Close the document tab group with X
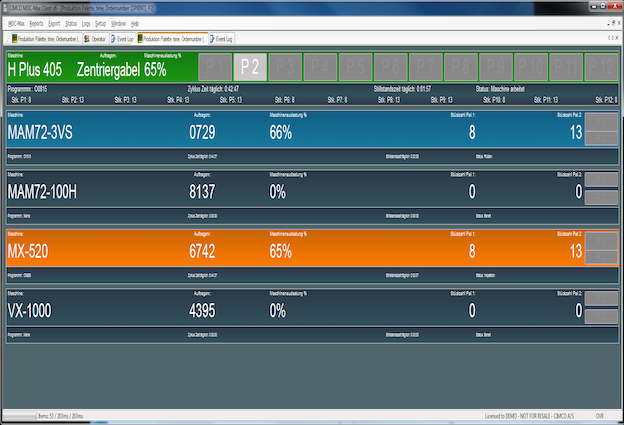Image resolution: width=624 pixels, height=425 pixels. click(617, 38)
